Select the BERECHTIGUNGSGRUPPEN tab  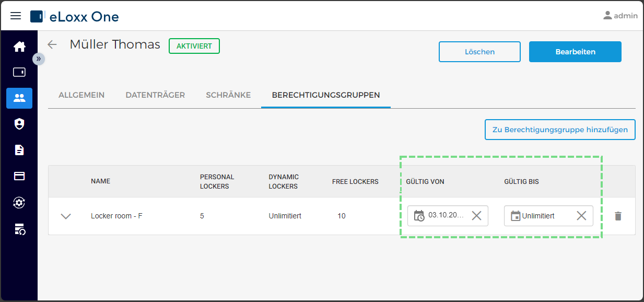pyautogui.click(x=326, y=95)
